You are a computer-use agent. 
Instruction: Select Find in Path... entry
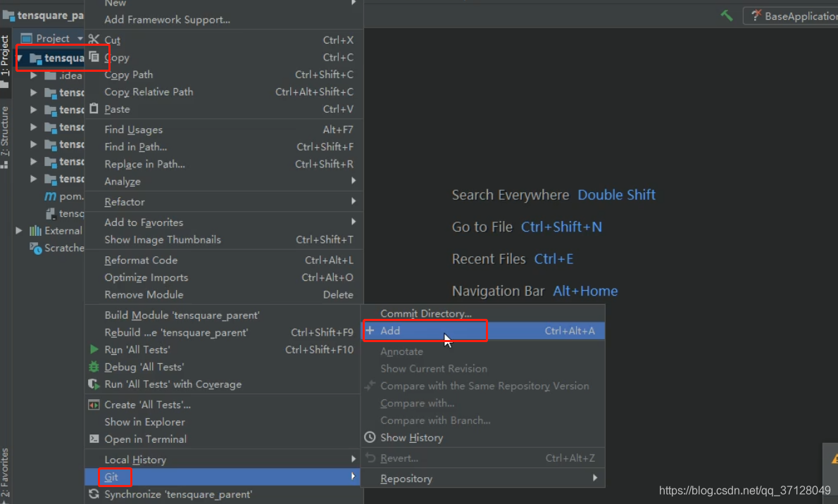pos(223,146)
